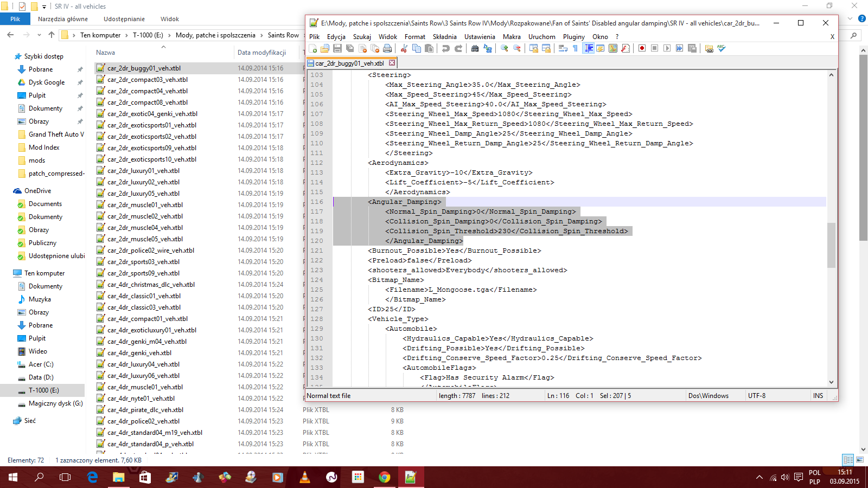Open the Makra menu
868x488 pixels.
point(512,37)
